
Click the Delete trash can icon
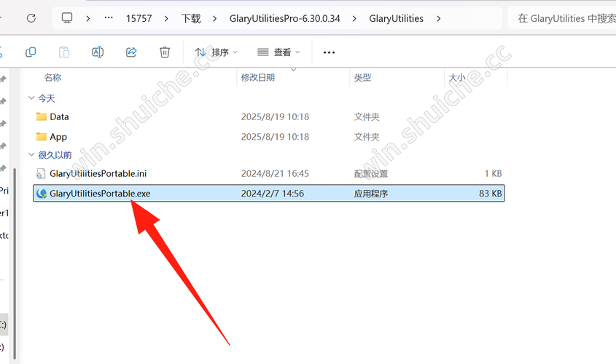pos(165,52)
